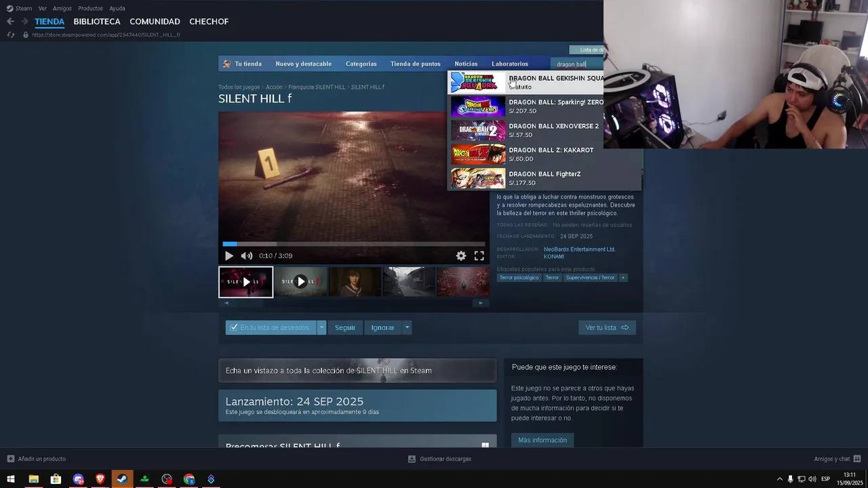Open the red flowers screenshot thumbnail
The height and width of the screenshot is (488, 868).
coord(463,282)
